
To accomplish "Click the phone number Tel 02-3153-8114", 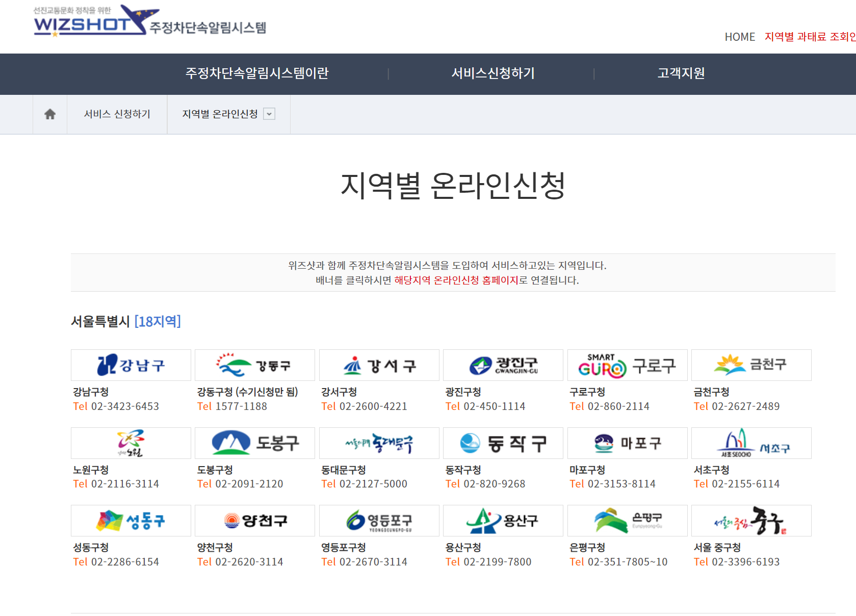I will (x=613, y=484).
